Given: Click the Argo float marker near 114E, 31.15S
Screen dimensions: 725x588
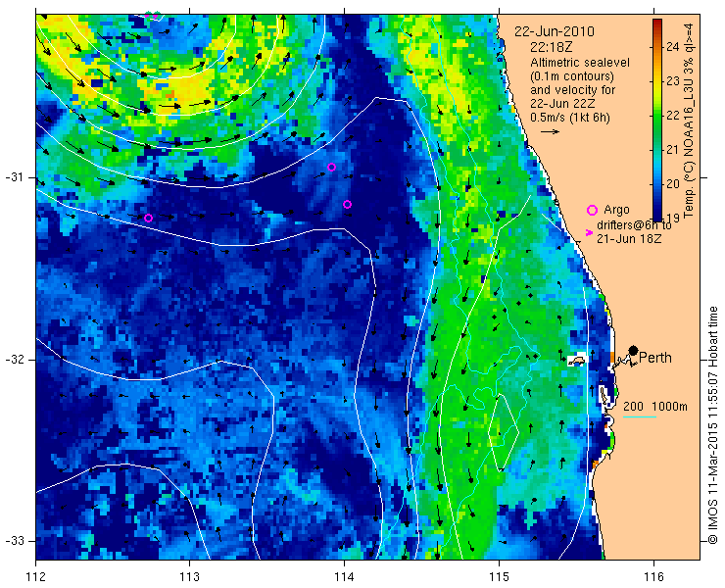Looking at the screenshot, I should click(347, 205).
